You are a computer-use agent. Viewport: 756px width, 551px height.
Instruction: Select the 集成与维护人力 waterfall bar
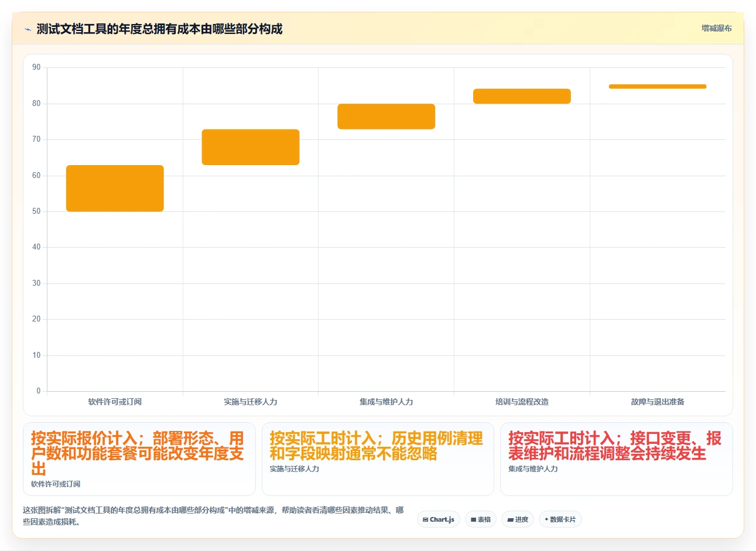[x=386, y=117]
